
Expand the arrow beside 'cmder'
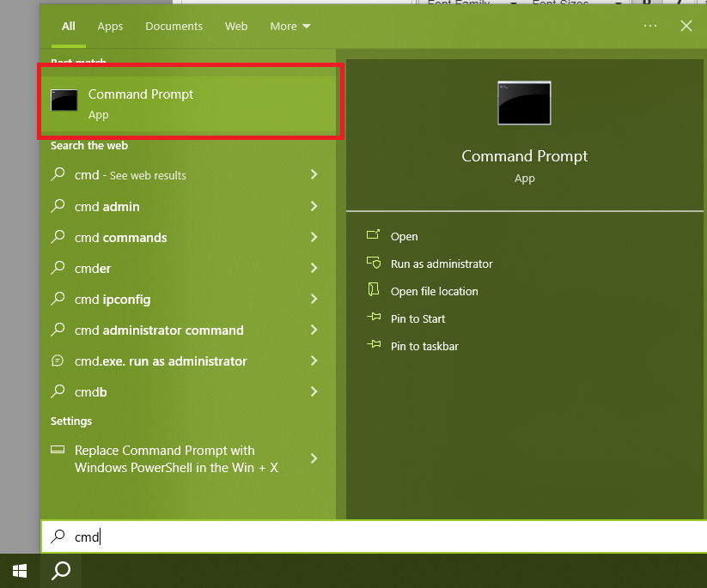(x=314, y=268)
